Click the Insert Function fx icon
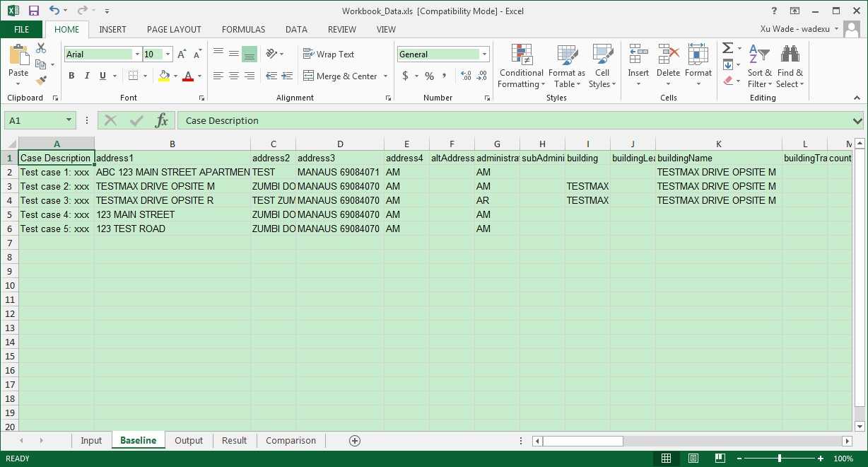 162,120
